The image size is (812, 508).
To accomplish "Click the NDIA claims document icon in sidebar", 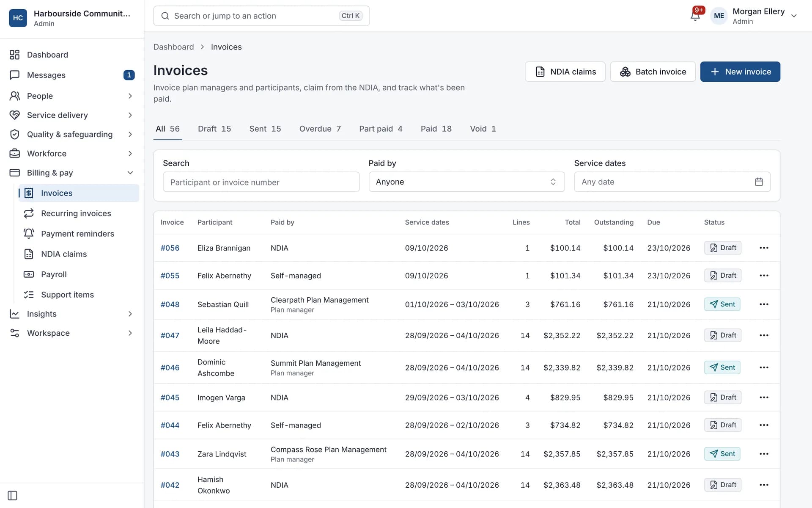I will pyautogui.click(x=29, y=254).
